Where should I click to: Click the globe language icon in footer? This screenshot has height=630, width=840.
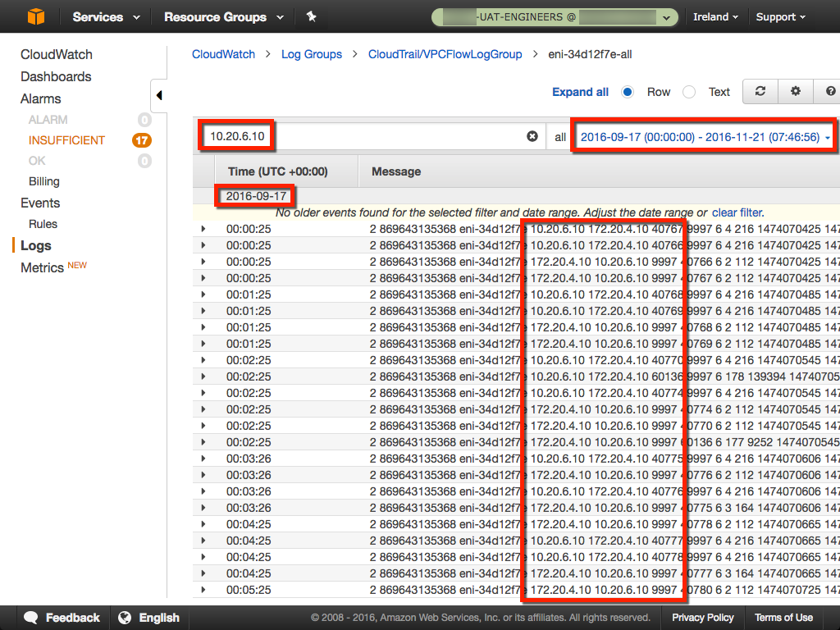(x=125, y=618)
